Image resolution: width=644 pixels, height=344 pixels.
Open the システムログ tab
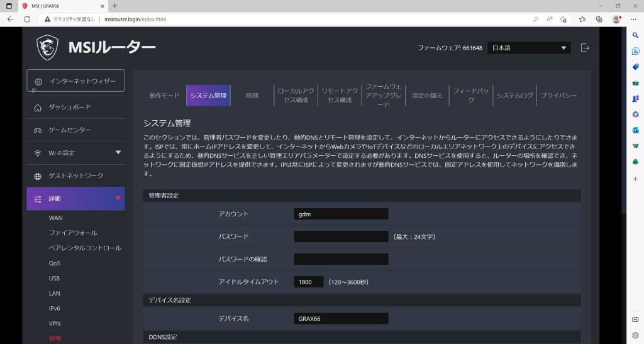[x=514, y=95]
